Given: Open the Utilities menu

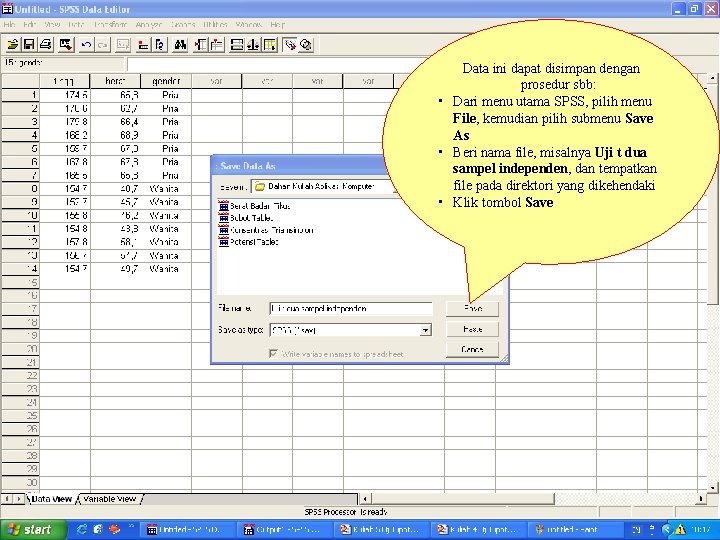Looking at the screenshot, I should 215,24.
